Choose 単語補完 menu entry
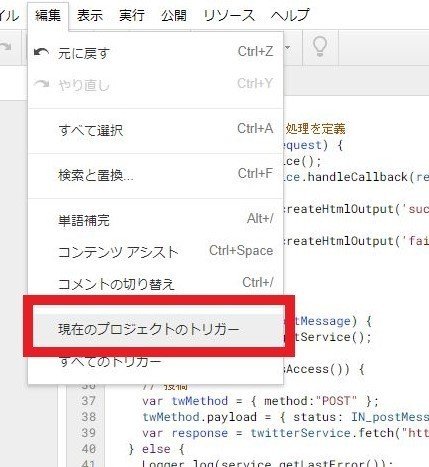429x467 pixels. pos(156,220)
